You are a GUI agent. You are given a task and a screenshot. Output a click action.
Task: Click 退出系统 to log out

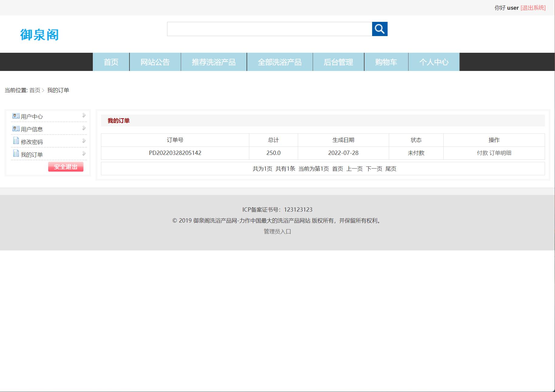pyautogui.click(x=533, y=8)
